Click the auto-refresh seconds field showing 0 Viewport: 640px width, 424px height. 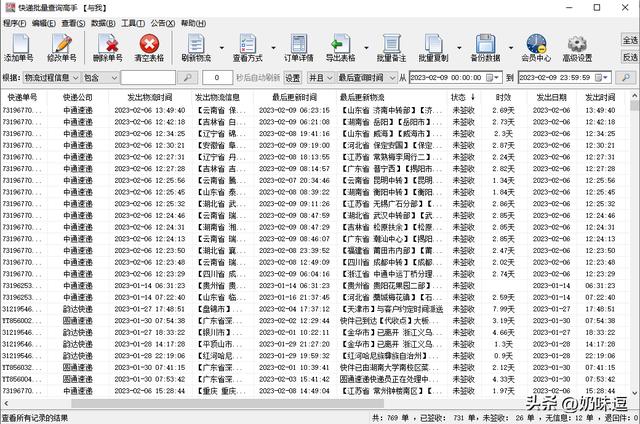tap(217, 78)
